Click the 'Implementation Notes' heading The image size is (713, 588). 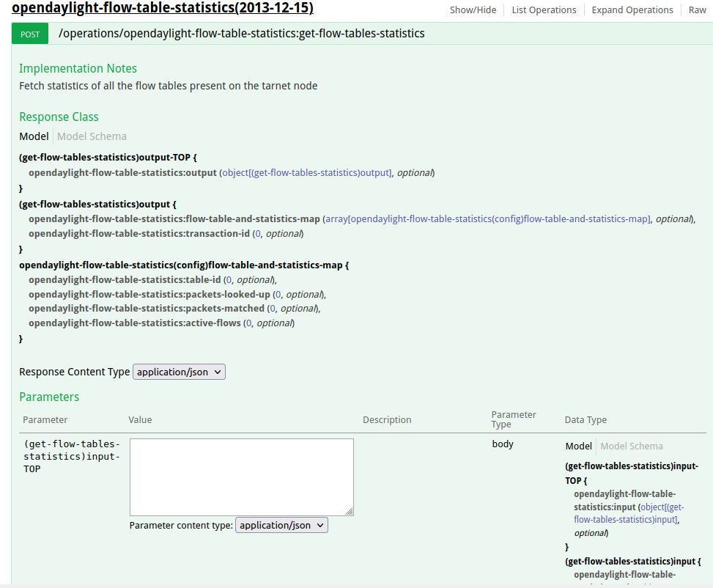tap(78, 68)
